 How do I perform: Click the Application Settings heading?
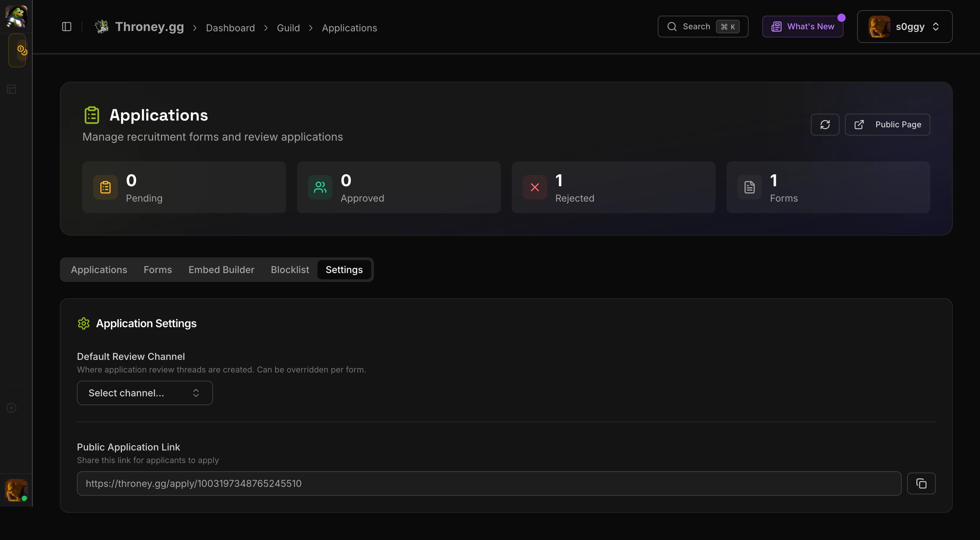[x=146, y=323]
